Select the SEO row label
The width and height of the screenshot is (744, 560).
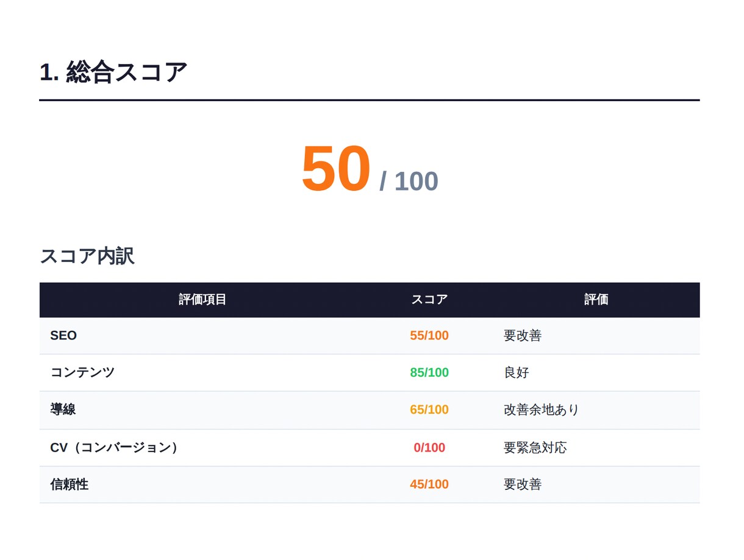[x=63, y=336]
